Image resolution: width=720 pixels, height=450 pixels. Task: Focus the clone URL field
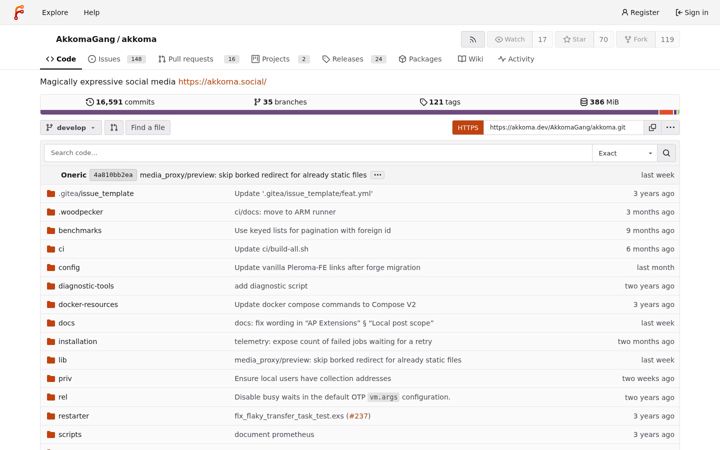pos(563,128)
